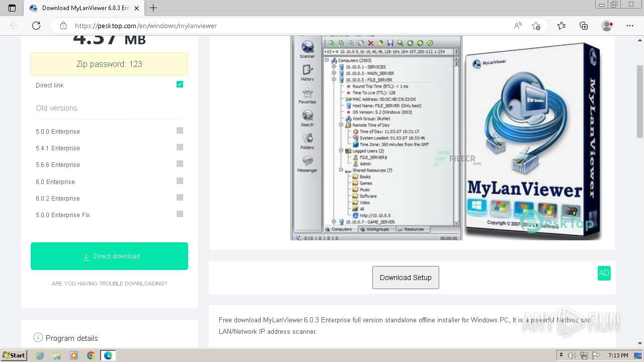Open Action Center flag icon

pyautogui.click(x=596, y=355)
